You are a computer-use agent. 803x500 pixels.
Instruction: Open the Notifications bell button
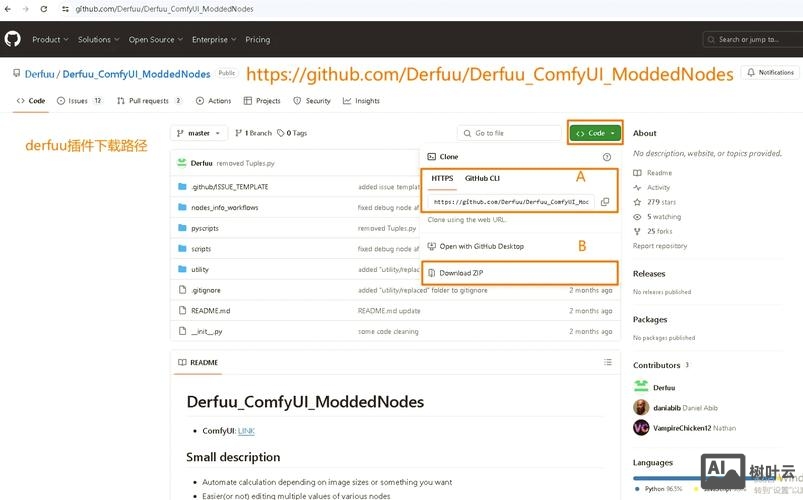(770, 73)
